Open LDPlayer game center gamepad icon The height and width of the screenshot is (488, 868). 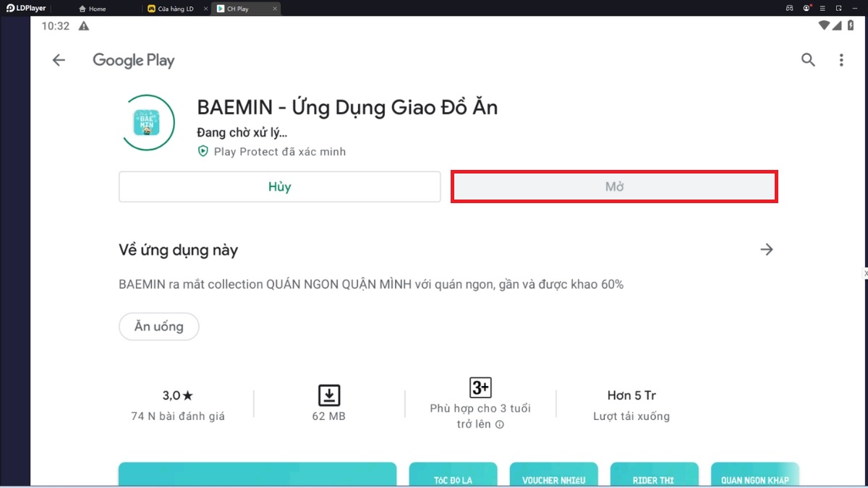click(x=789, y=8)
